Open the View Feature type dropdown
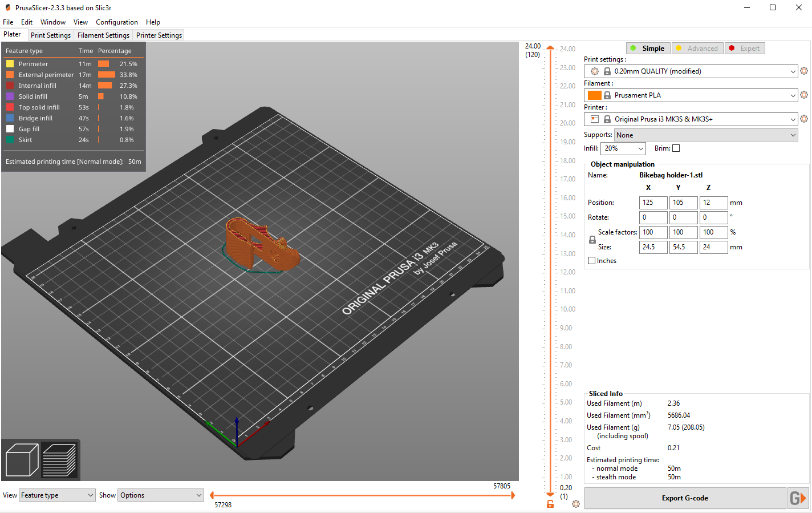The height and width of the screenshot is (513, 812). (57, 495)
